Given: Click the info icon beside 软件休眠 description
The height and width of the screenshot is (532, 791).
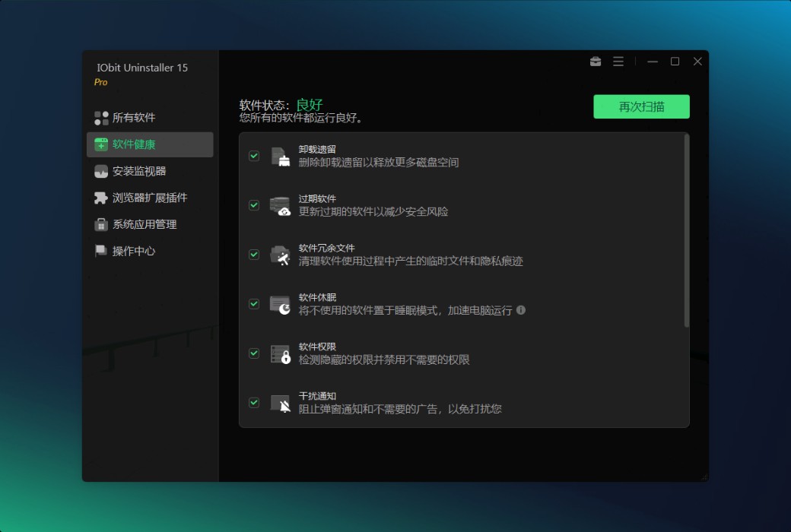Looking at the screenshot, I should click(520, 310).
